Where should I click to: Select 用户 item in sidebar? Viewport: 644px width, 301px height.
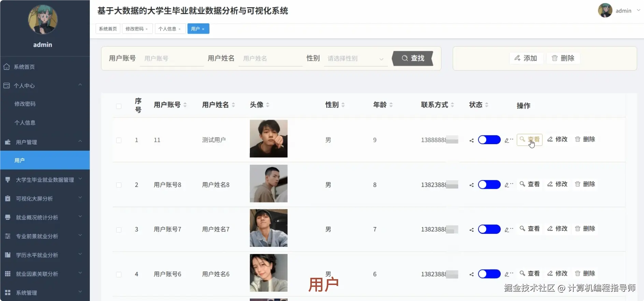pos(45,160)
